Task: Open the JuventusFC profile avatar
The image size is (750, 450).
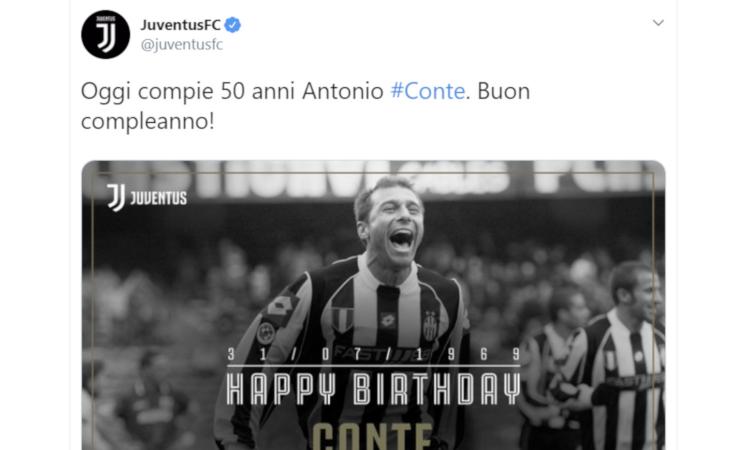Action: (105, 34)
